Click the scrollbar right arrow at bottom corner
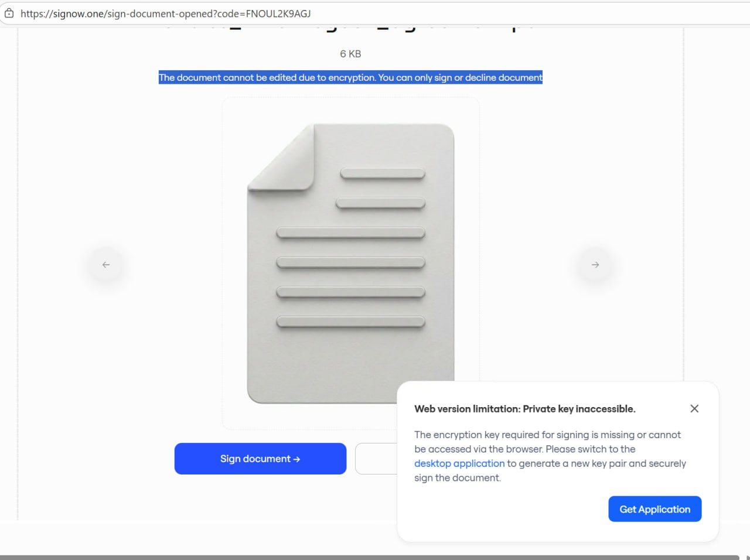Image resolution: width=750 pixels, height=560 pixels. tap(747, 557)
